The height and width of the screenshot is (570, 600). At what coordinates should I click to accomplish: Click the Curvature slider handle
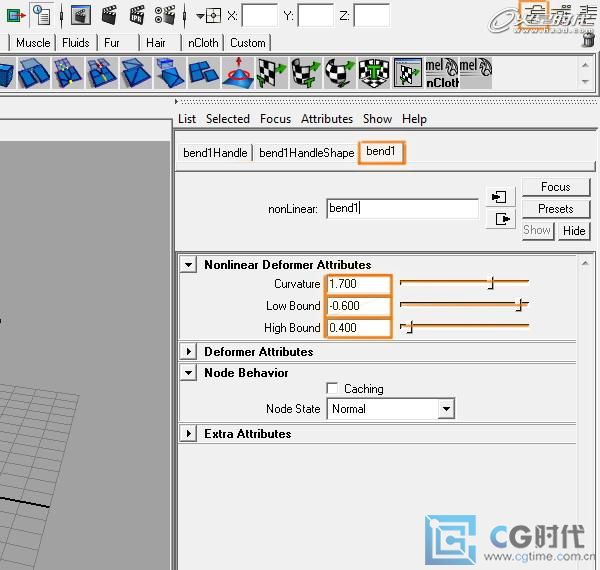coord(491,283)
